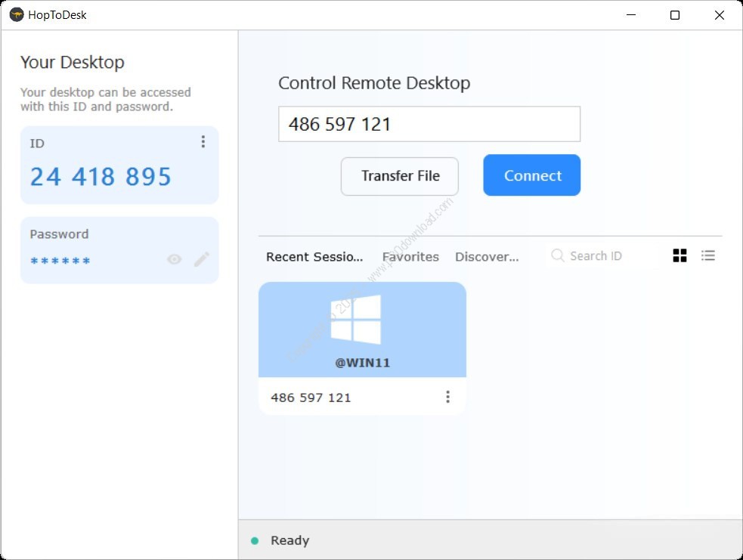Open the Discovered tab
The height and width of the screenshot is (560, 743).
[487, 257]
